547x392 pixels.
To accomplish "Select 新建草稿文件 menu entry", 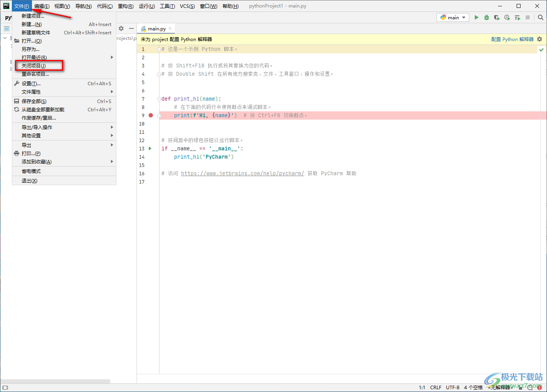I will [64, 32].
